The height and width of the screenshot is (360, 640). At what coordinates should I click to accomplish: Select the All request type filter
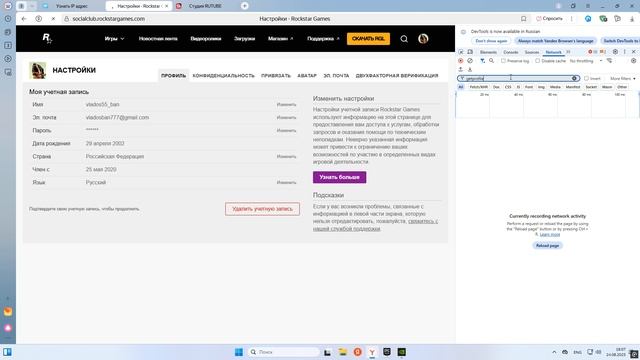460,87
